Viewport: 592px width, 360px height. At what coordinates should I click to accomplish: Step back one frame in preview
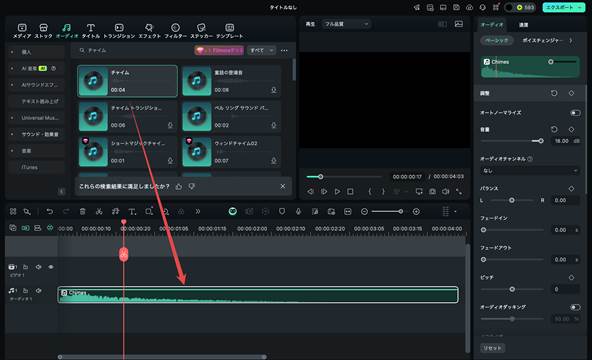[x=310, y=191]
